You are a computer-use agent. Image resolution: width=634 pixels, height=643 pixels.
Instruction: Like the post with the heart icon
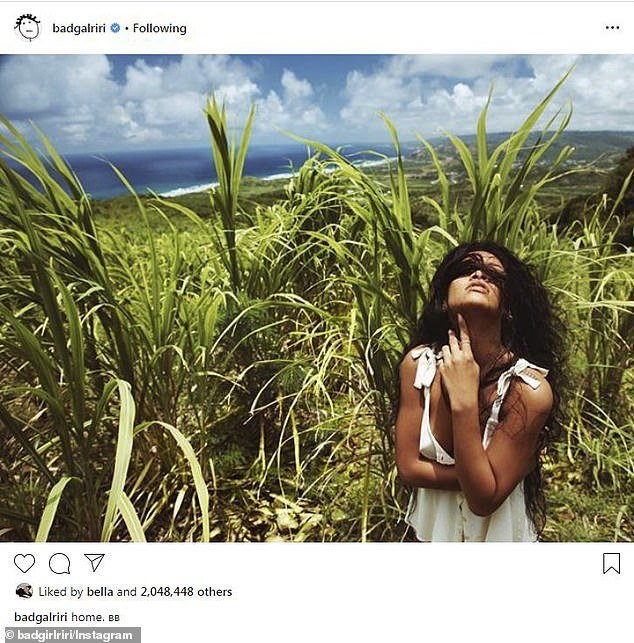pos(25,563)
